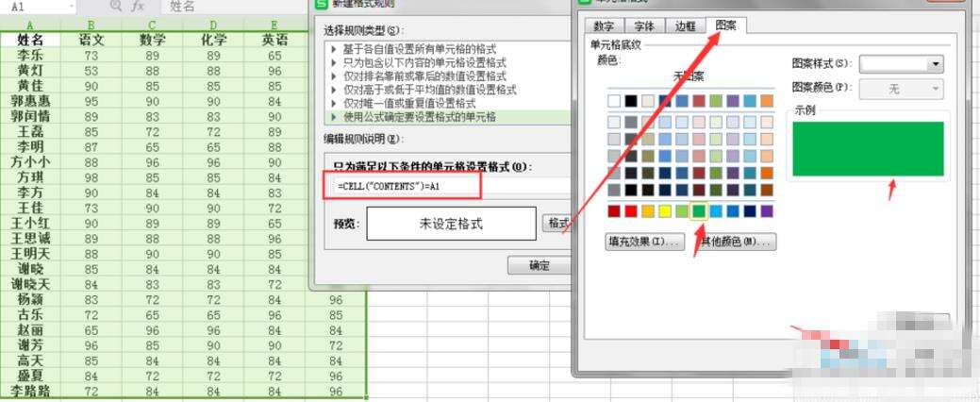Click the fx insert function icon
Viewport: 980px width, 402px height.
pyautogui.click(x=138, y=7)
